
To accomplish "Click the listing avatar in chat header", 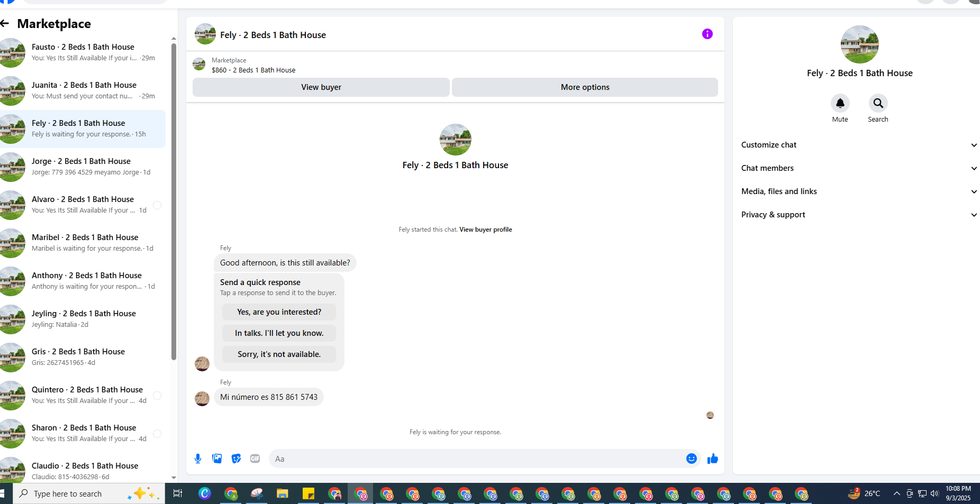I will [x=205, y=34].
